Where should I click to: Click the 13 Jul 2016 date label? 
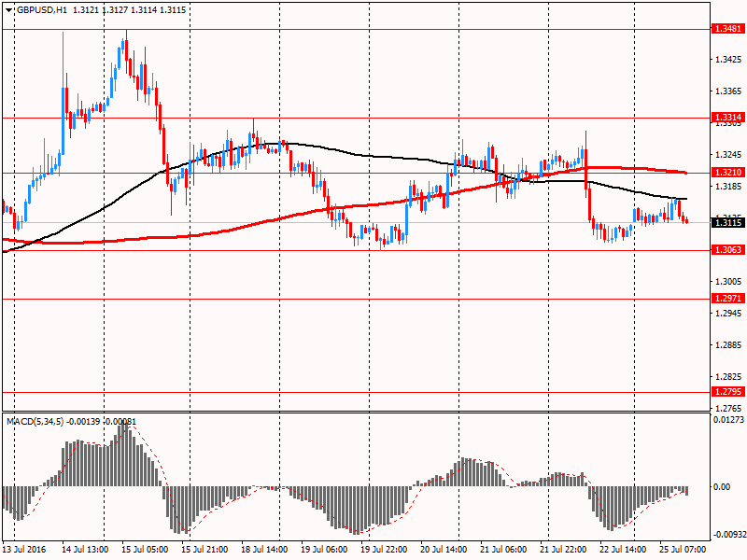[x=24, y=550]
